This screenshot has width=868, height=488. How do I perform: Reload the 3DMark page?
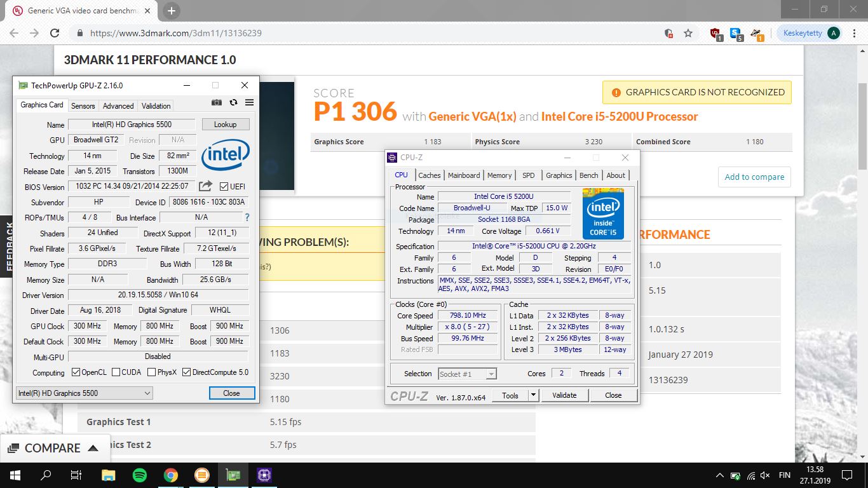click(x=55, y=33)
